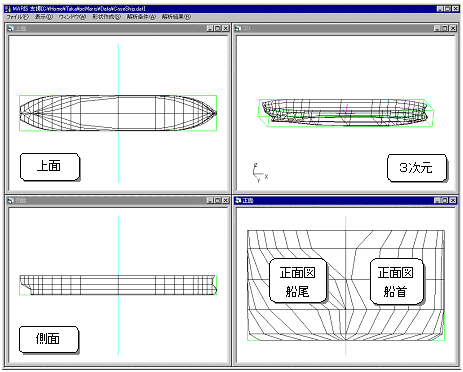Image resolution: width=463 pixels, height=372 pixels.
Task: Close the front-view (正面) child window
Action: tap(453, 200)
